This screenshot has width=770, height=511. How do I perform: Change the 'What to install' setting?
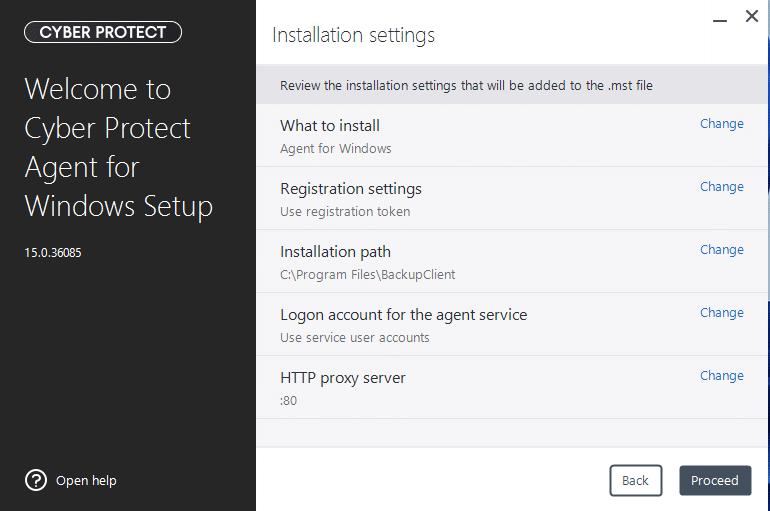[721, 124]
